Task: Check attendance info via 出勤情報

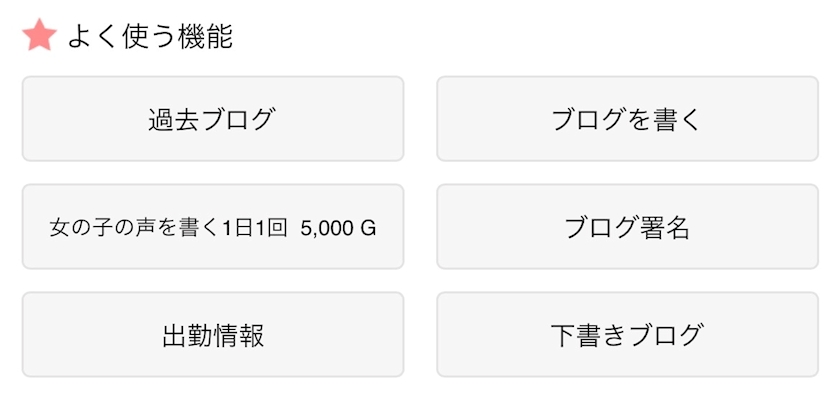Action: coord(213,334)
